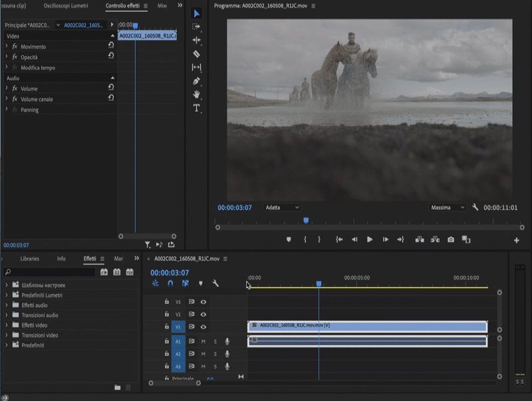Click the Program monitor playhead scrubber
532x401 pixels.
tap(306, 220)
